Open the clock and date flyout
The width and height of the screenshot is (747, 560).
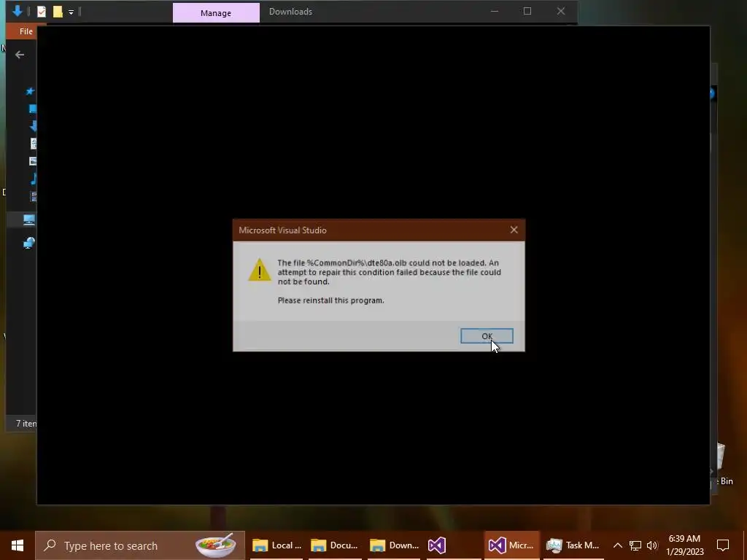(684, 545)
